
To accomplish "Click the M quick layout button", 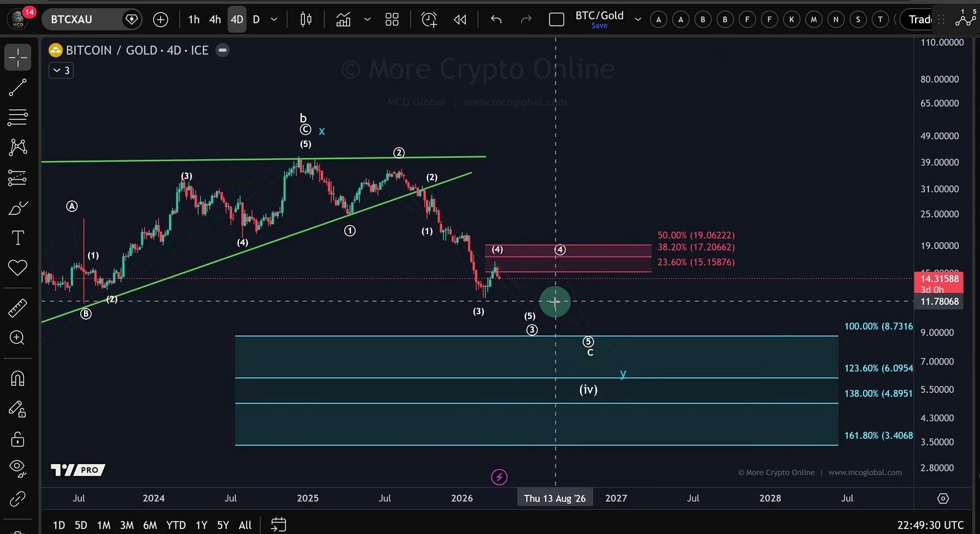I will (x=813, y=20).
